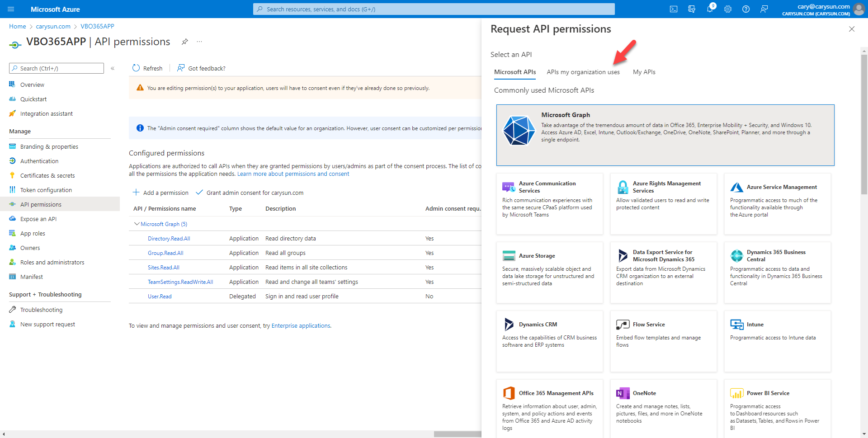Go to carysun.com breadcrumb

click(x=53, y=26)
